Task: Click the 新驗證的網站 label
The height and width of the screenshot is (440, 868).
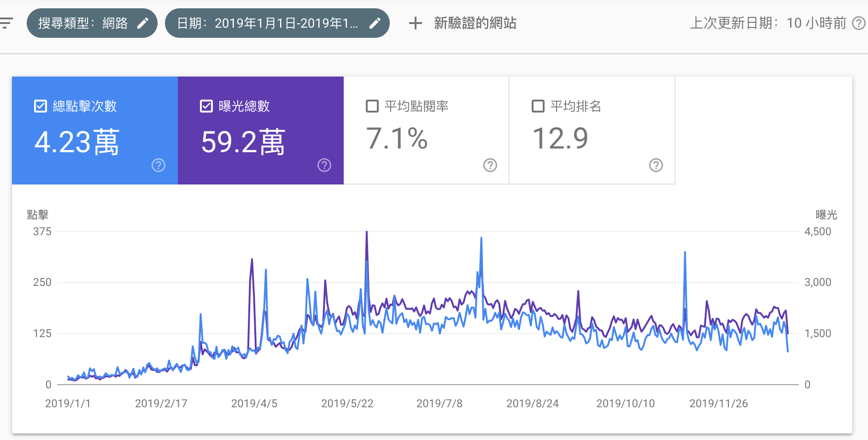Action: point(475,23)
